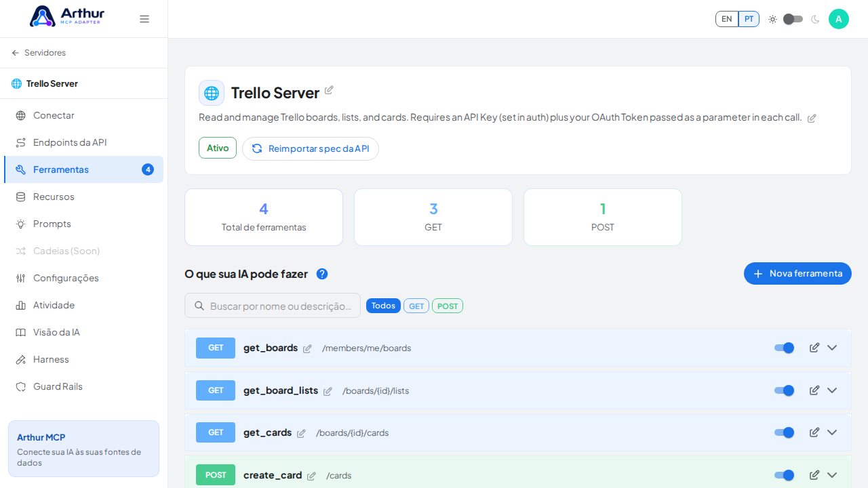Open edit form for get_cards row
868x488 pixels.
814,432
